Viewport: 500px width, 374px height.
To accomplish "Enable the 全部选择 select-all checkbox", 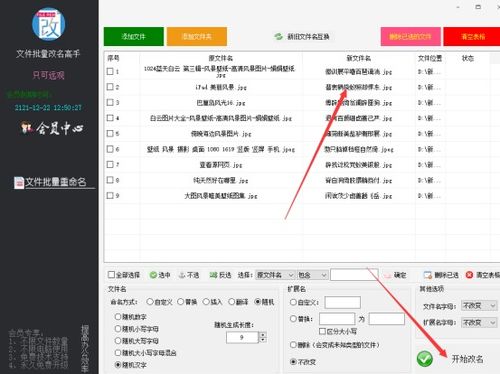I will click(111, 275).
